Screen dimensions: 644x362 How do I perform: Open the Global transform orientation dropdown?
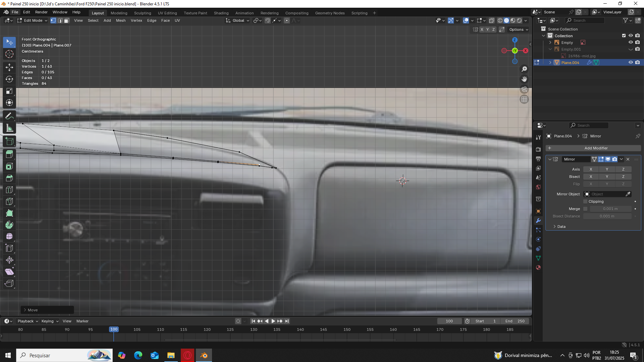click(x=237, y=21)
